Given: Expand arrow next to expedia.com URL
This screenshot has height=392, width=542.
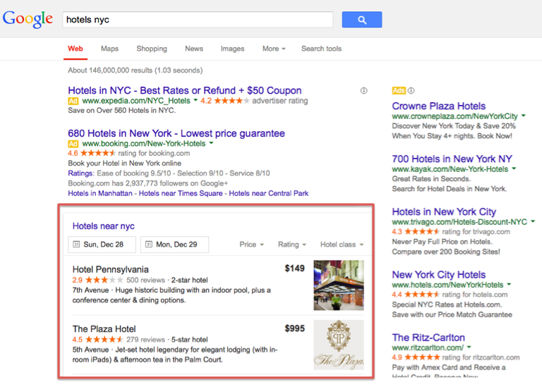Looking at the screenshot, I should coord(195,101).
